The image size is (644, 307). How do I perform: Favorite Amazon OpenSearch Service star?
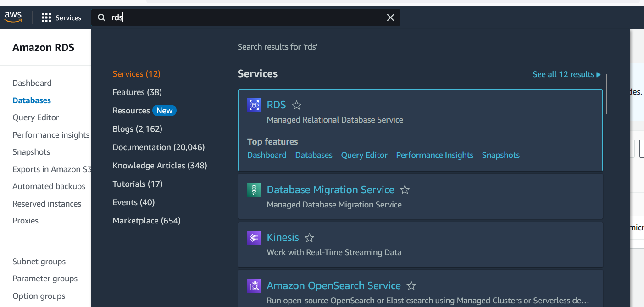click(411, 286)
